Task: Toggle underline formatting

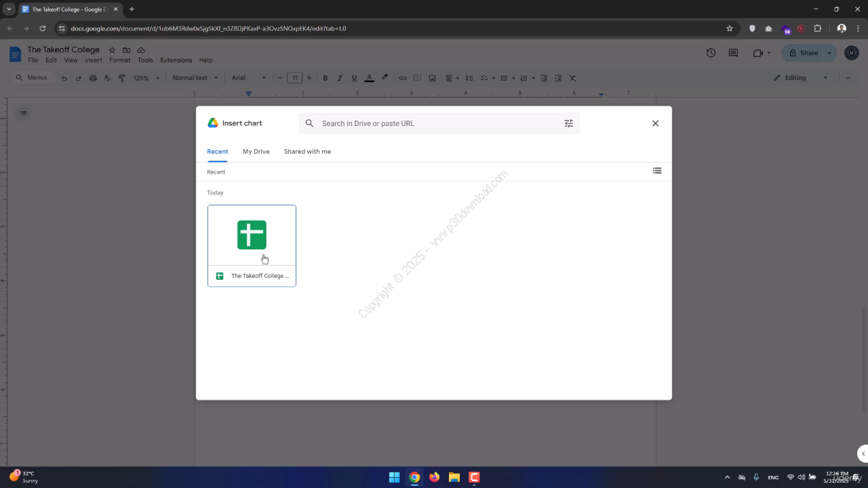Action: point(354,78)
